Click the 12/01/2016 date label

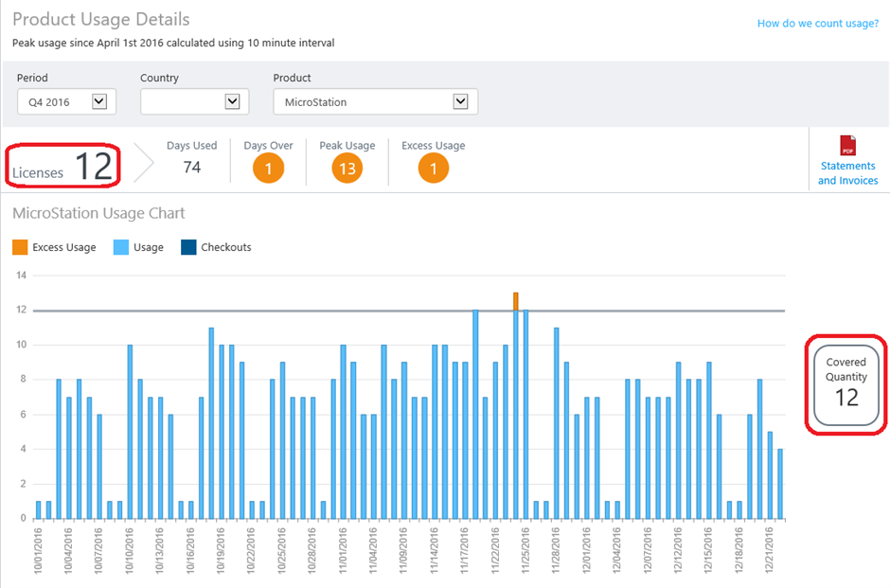click(x=586, y=550)
